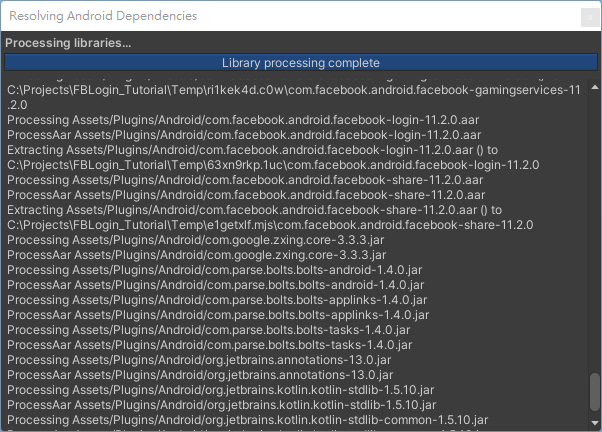Image resolution: width=602 pixels, height=432 pixels.
Task: Click the scrollbar down arrow
Action: coord(595,423)
